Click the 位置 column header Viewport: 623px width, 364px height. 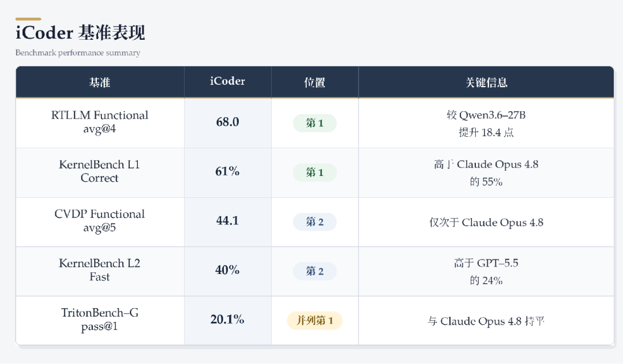(x=315, y=82)
